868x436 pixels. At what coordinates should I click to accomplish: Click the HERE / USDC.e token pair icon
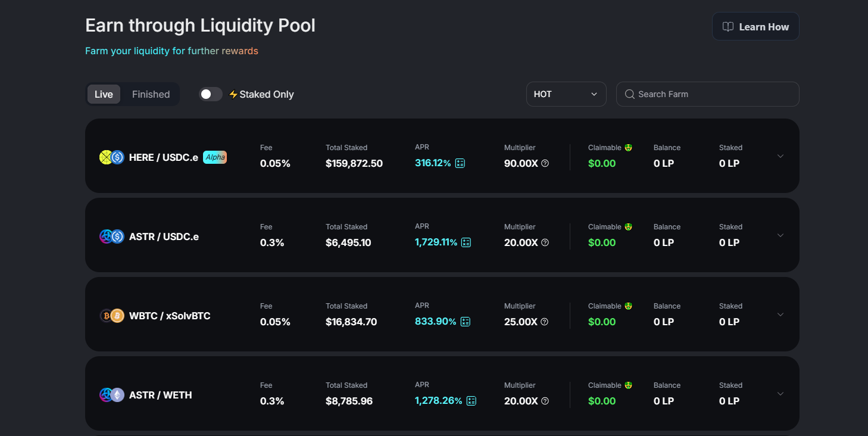pyautogui.click(x=111, y=157)
